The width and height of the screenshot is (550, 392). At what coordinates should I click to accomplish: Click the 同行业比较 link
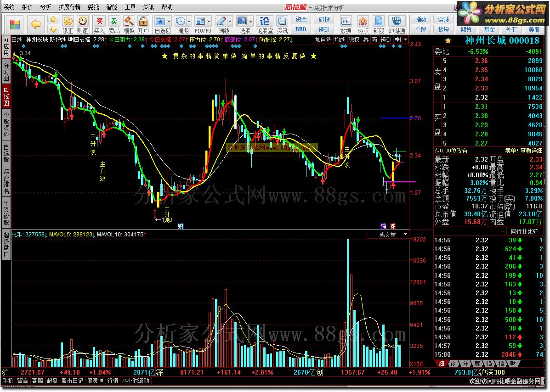[524, 231]
